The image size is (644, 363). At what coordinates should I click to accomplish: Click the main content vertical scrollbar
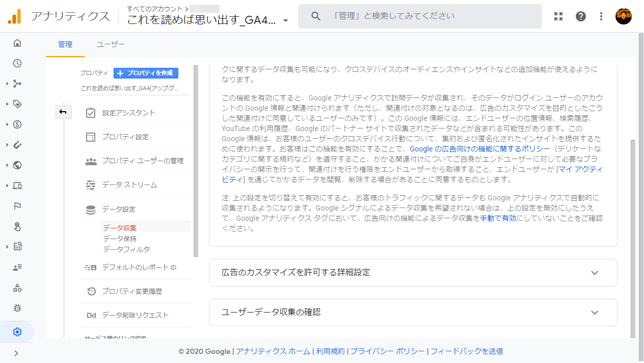(x=633, y=238)
